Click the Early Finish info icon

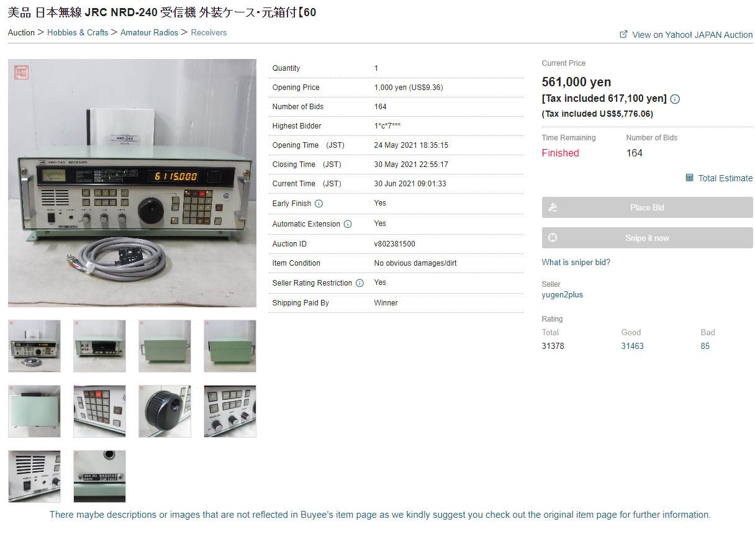pyautogui.click(x=319, y=204)
